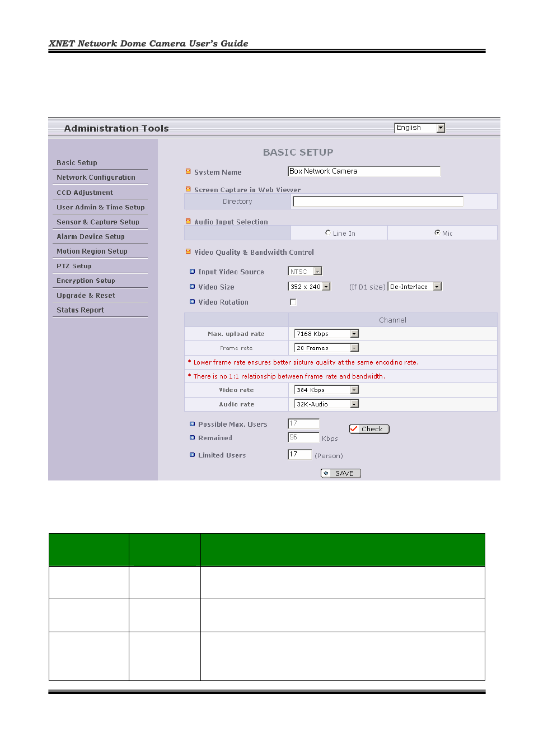Open the Audio rate 32K-Audio dropdown

326,404
